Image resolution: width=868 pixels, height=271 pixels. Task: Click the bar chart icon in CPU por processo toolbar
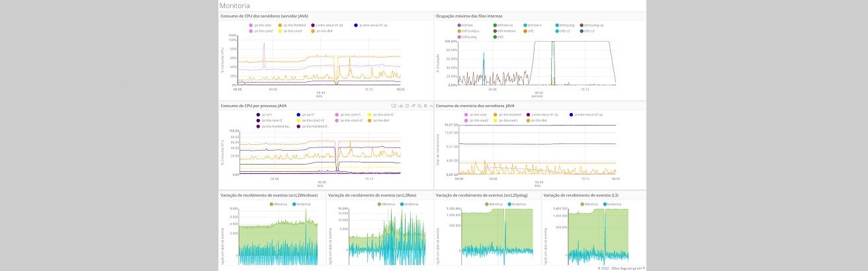coord(399,105)
